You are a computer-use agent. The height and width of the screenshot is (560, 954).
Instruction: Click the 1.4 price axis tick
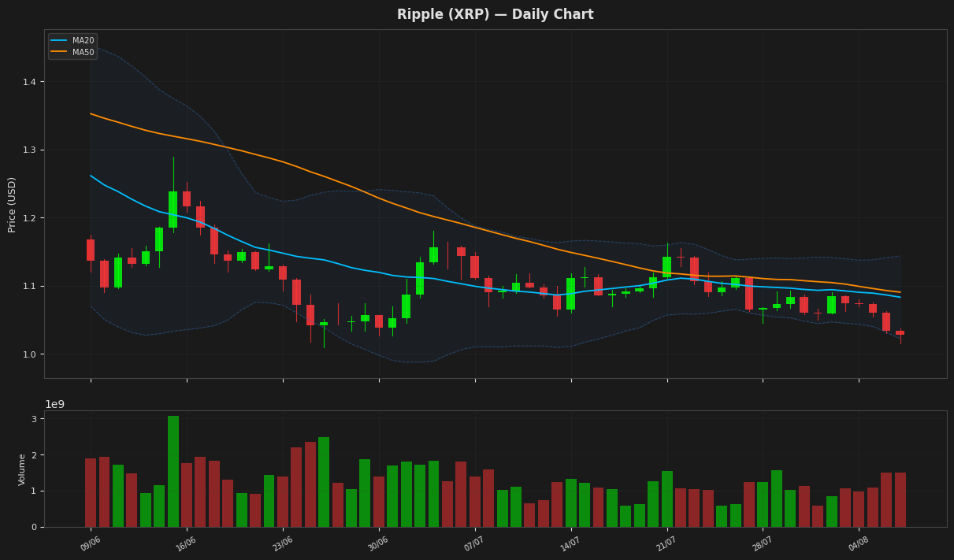pyautogui.click(x=32, y=82)
